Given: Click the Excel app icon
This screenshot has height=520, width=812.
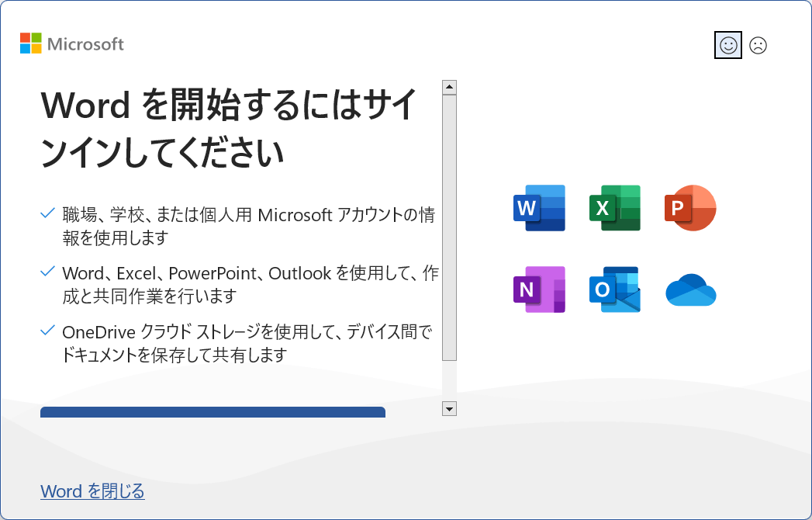Looking at the screenshot, I should [615, 208].
